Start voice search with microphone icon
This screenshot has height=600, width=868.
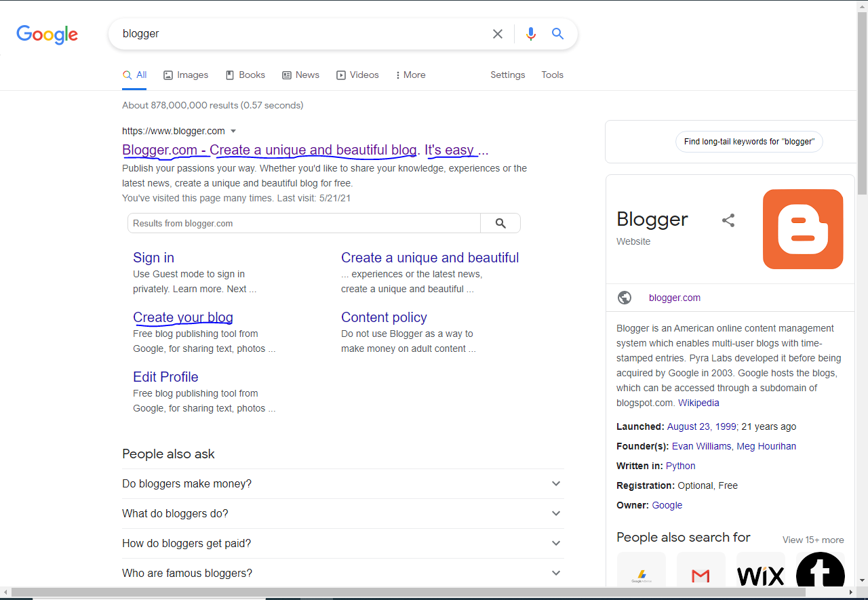click(x=531, y=34)
